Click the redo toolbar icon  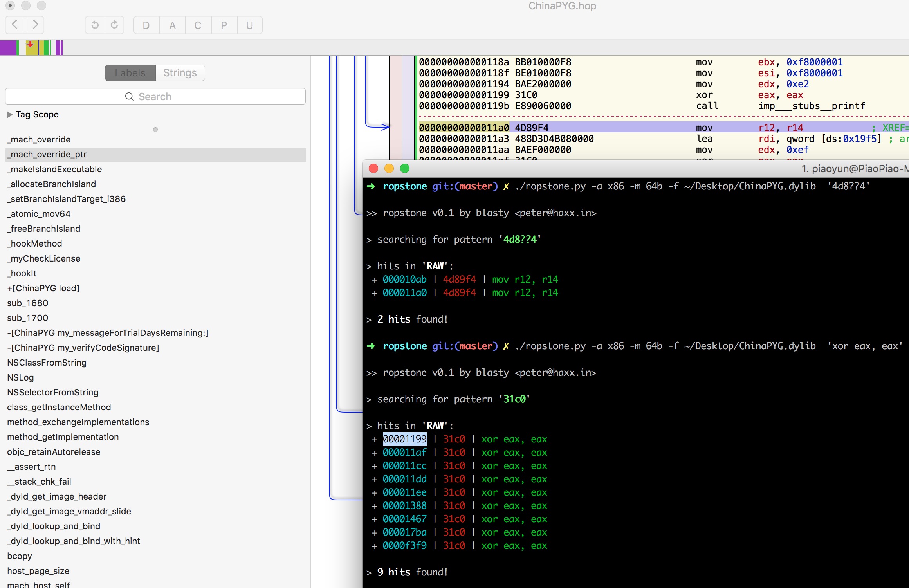click(114, 25)
